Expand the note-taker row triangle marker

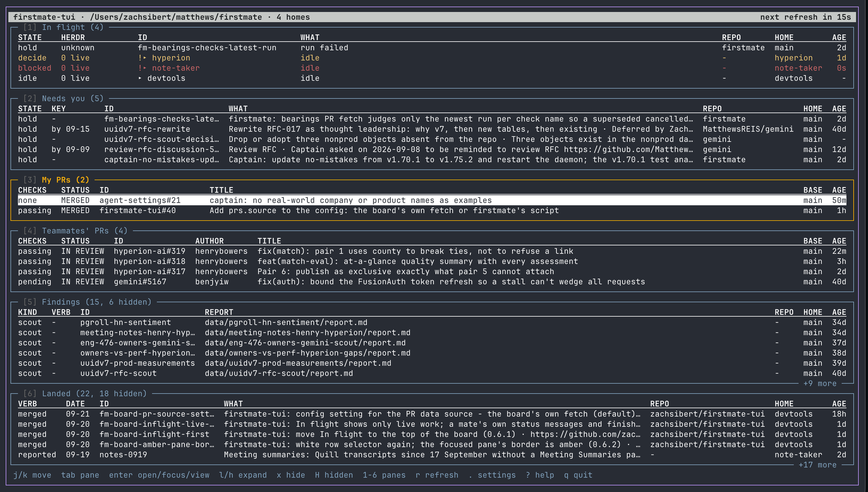[x=145, y=68]
